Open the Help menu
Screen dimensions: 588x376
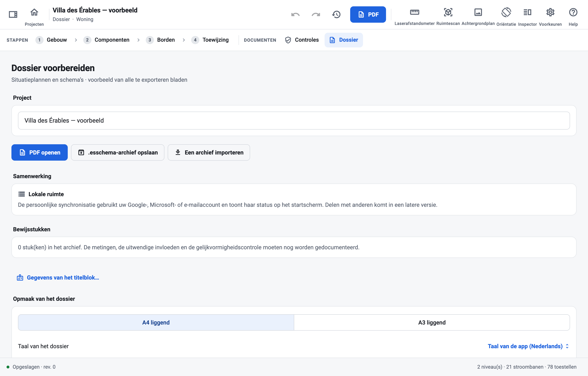point(573,17)
